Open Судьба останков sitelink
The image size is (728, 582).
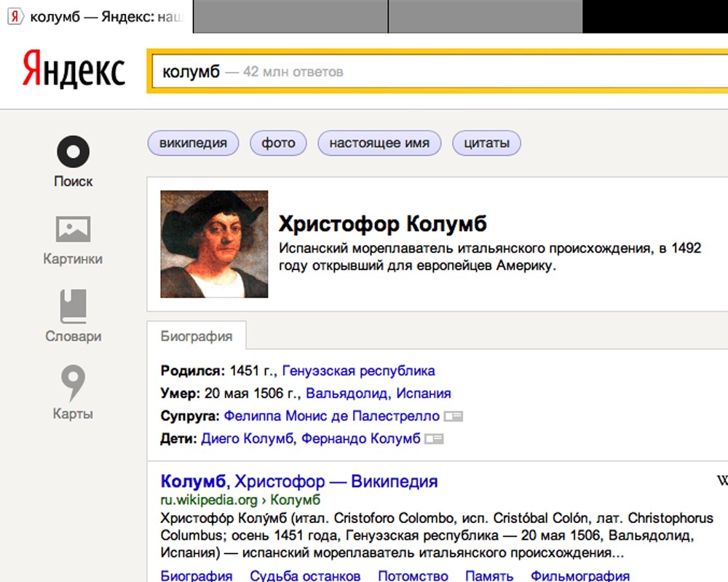[x=305, y=575]
